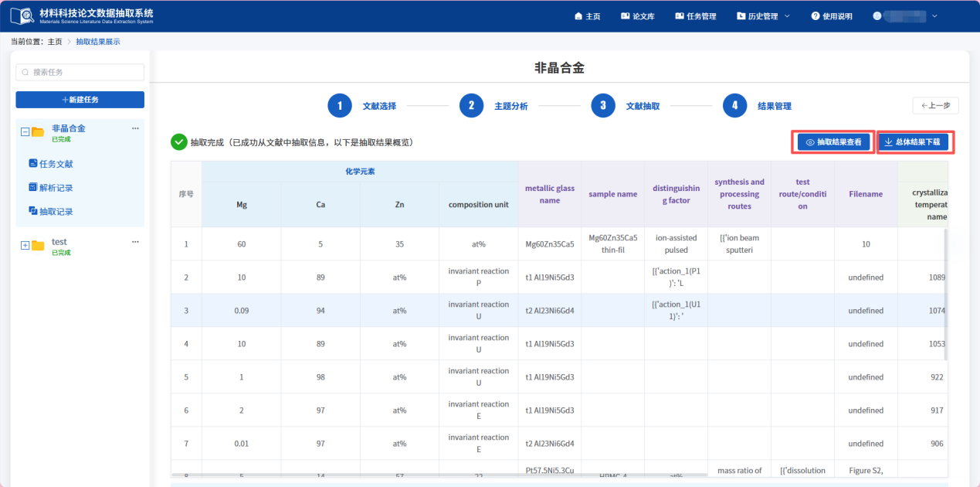Open more options for 非晶合金 task

[x=135, y=128]
